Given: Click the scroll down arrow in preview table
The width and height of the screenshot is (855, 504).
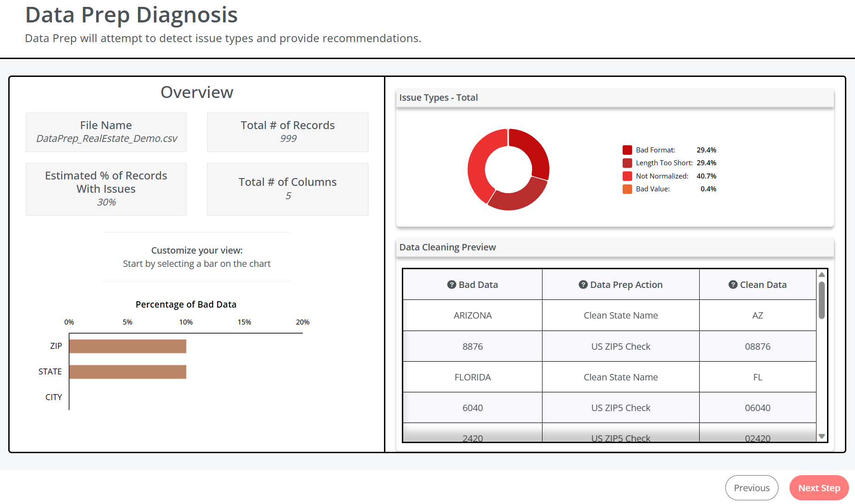Looking at the screenshot, I should pyautogui.click(x=822, y=436).
